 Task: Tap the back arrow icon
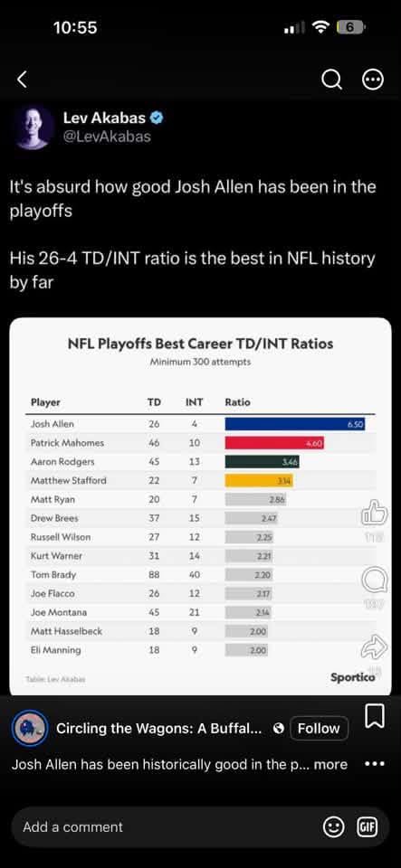(x=22, y=80)
